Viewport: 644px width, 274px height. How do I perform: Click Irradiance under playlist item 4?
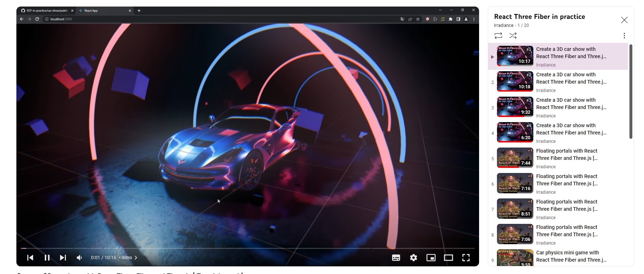546,141
